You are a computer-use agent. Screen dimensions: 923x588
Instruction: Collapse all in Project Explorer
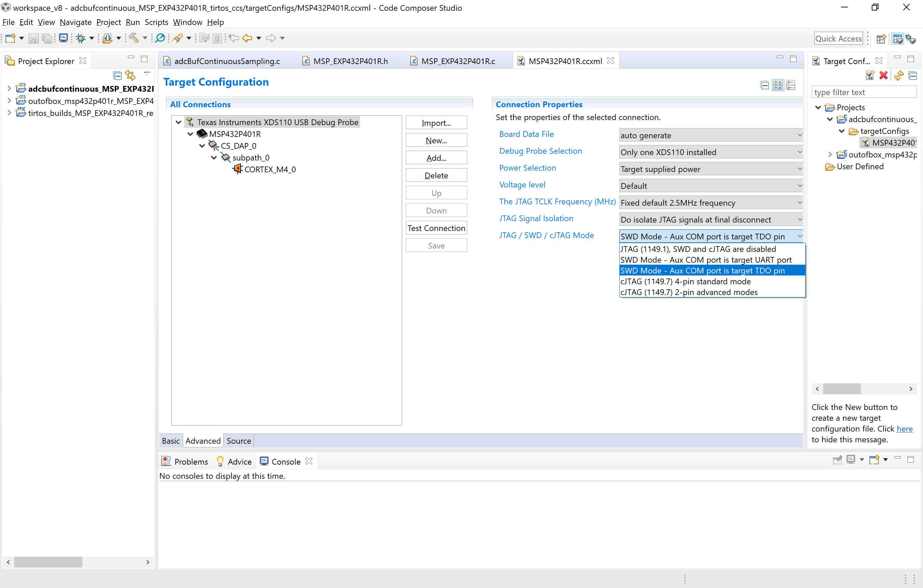[x=118, y=76]
